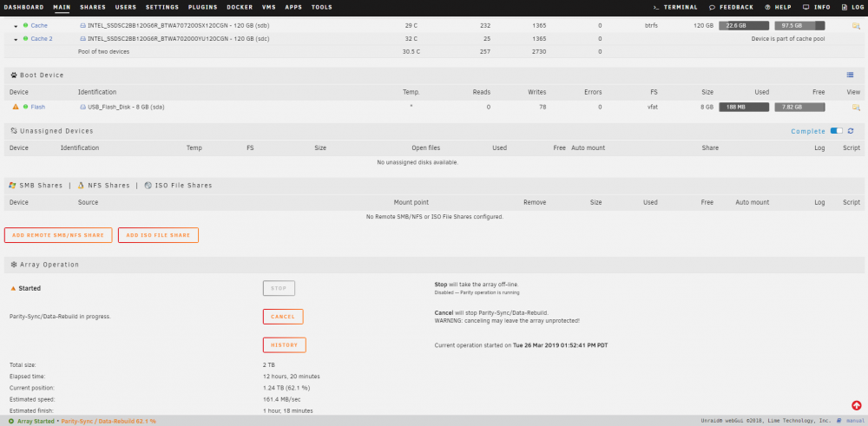The height and width of the screenshot is (426, 868).
Task: Refresh the Unassigned Devices list
Action: (x=851, y=131)
